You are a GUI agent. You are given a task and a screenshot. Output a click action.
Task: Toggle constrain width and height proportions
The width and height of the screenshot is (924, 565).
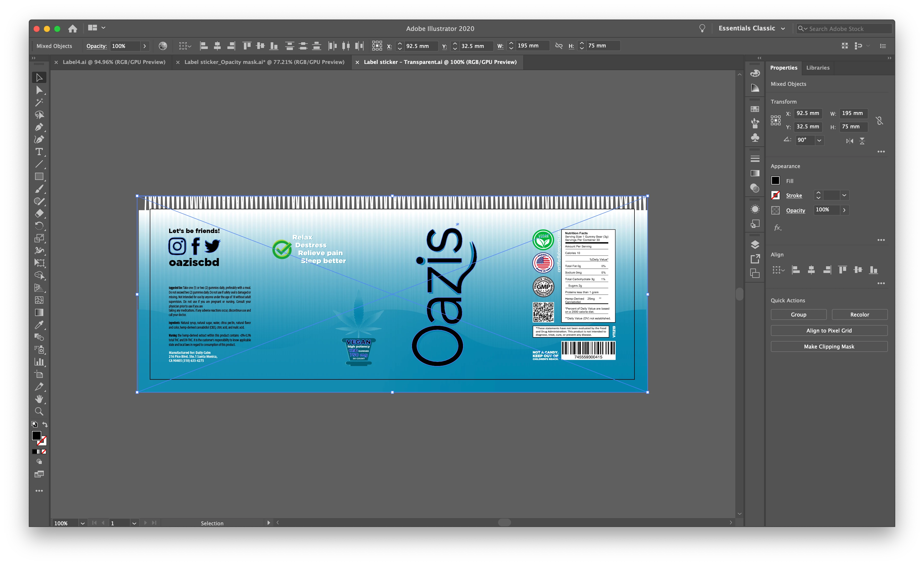coord(879,120)
